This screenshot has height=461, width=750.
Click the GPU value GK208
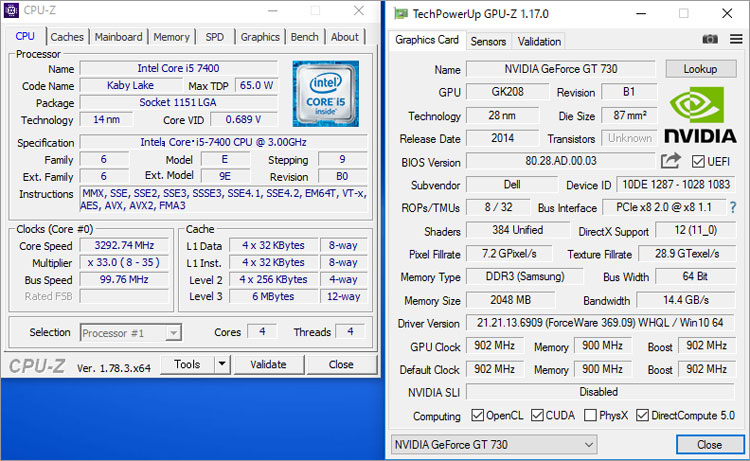[x=507, y=92]
